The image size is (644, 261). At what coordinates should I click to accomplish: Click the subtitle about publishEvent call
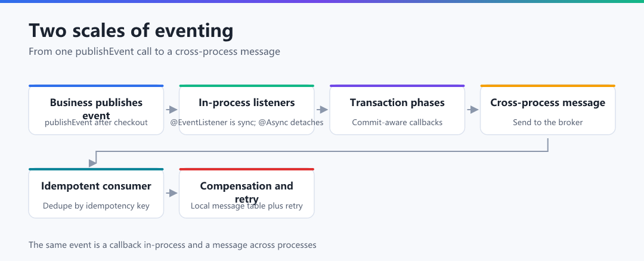click(154, 52)
